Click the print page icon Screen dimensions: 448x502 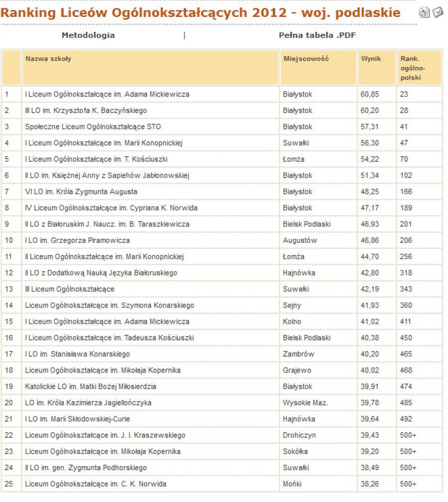point(424,12)
